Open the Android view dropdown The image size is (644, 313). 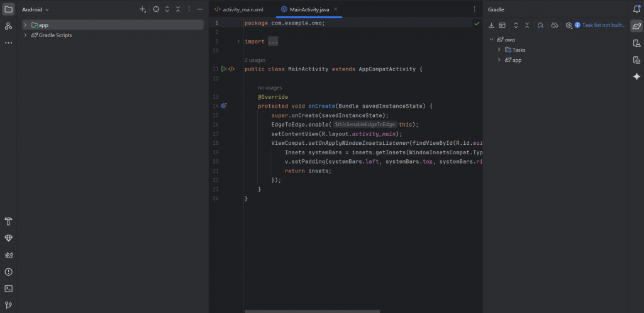35,9
